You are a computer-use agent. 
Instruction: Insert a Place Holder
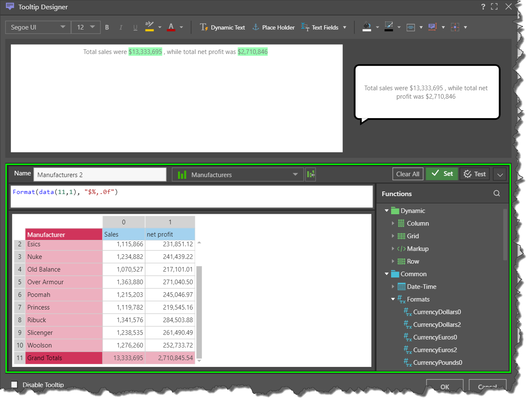pos(273,27)
